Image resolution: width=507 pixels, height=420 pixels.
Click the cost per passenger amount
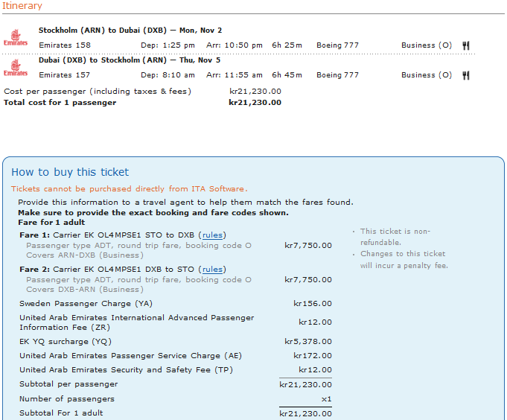(255, 92)
